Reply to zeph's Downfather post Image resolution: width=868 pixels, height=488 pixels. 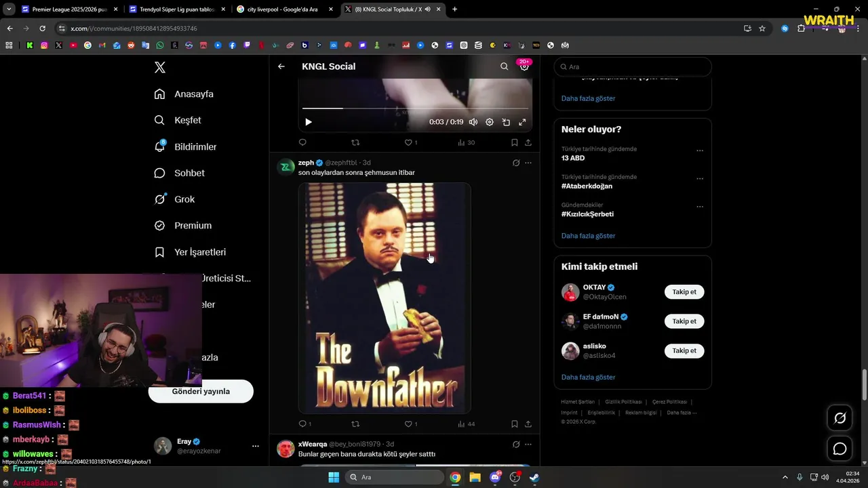tap(304, 424)
